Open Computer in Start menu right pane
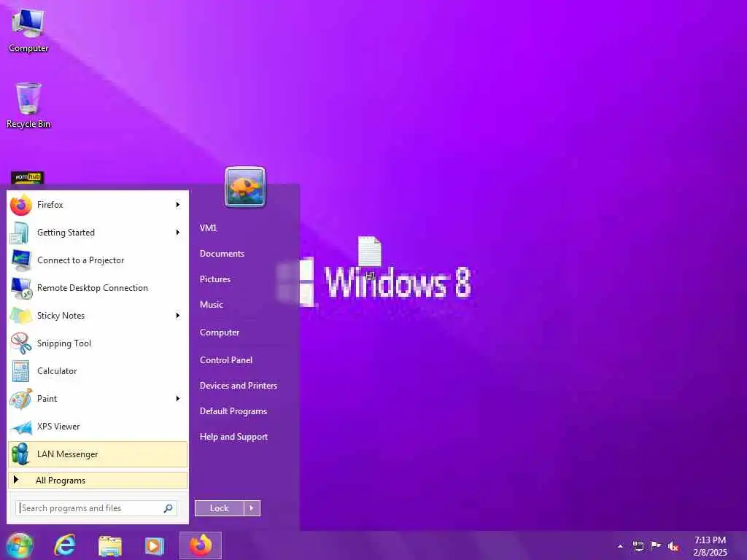 (219, 332)
